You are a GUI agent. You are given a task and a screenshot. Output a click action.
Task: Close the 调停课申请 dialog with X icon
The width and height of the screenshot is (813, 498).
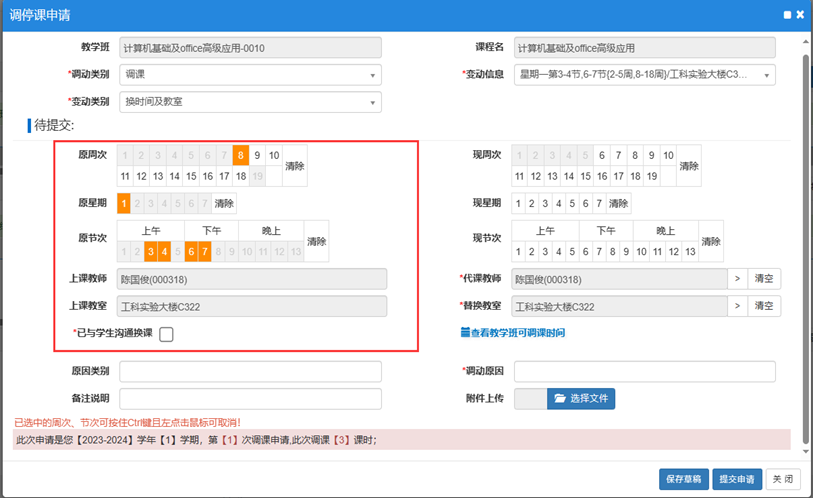(801, 15)
